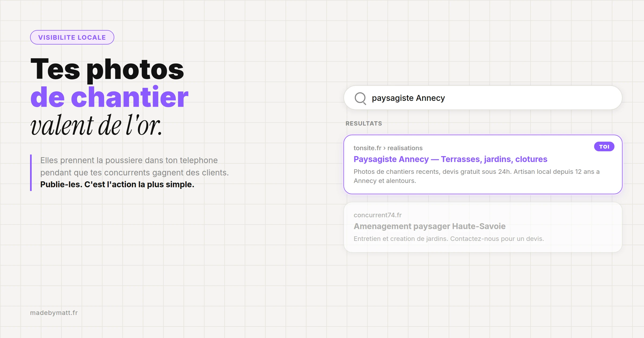This screenshot has width=644, height=338.
Task: Click the description "Entretien et creation de jardins"
Action: [x=449, y=238]
